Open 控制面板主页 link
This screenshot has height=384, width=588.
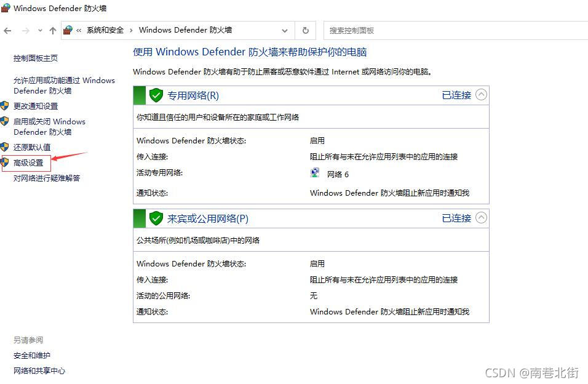tap(36, 58)
